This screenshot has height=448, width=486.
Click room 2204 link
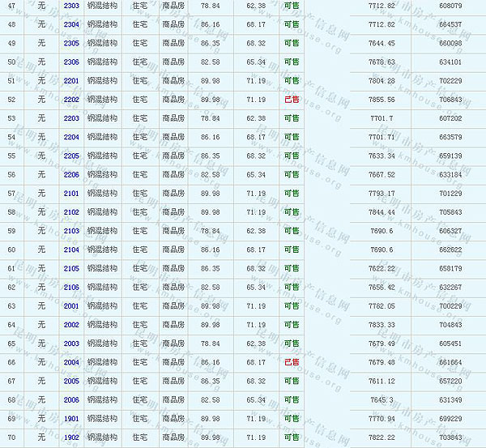click(71, 137)
